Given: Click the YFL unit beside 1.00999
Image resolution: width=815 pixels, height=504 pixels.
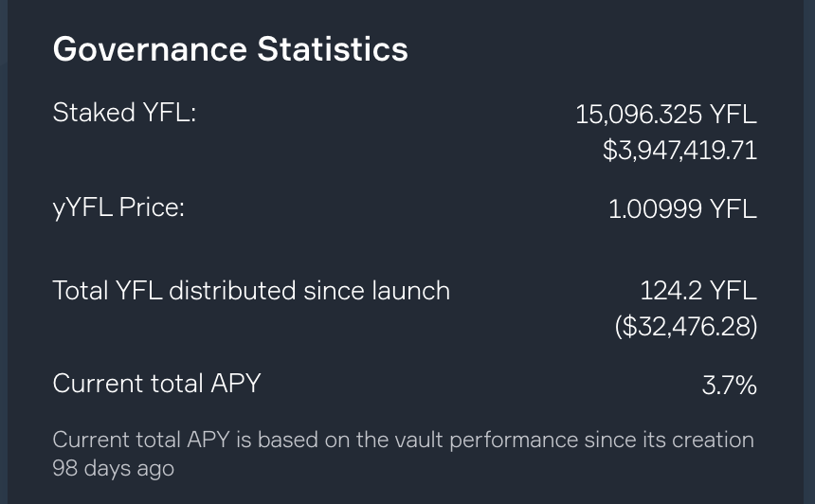Looking at the screenshot, I should pyautogui.click(x=733, y=208).
